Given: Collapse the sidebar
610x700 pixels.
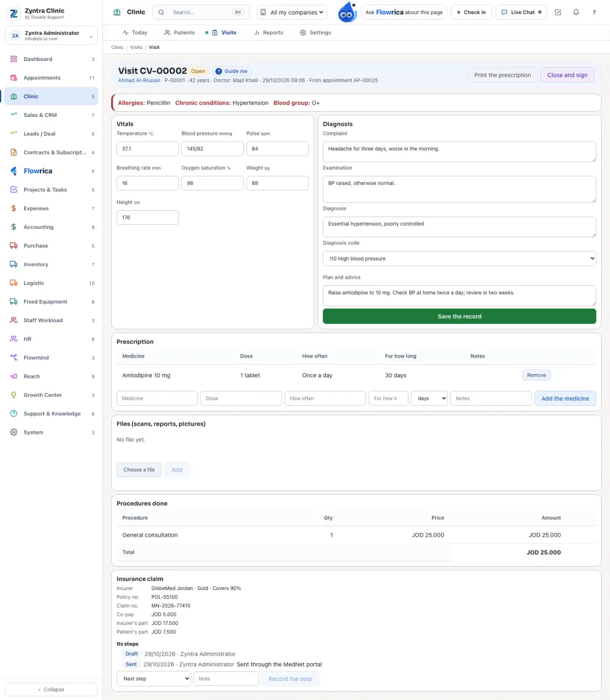Looking at the screenshot, I should tap(51, 689).
